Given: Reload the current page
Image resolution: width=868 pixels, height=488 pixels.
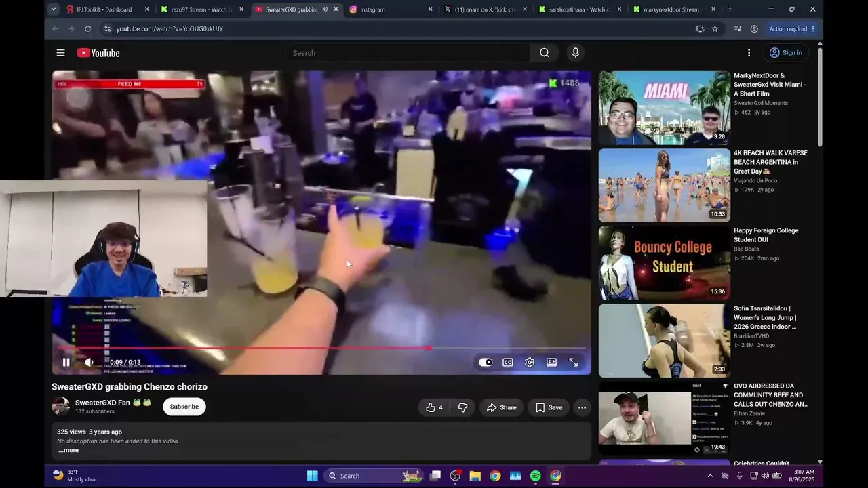Looking at the screenshot, I should (x=87, y=29).
